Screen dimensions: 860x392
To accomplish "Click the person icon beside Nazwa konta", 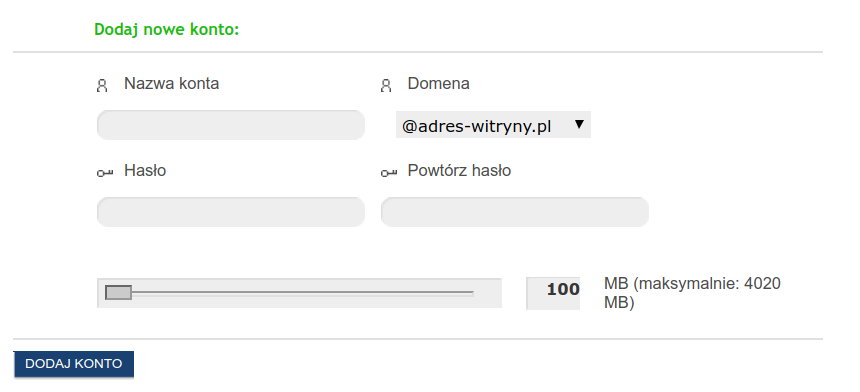I will [102, 86].
